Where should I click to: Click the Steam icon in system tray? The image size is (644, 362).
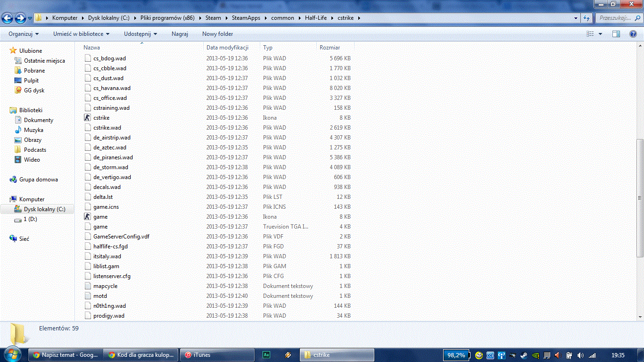[x=524, y=355]
